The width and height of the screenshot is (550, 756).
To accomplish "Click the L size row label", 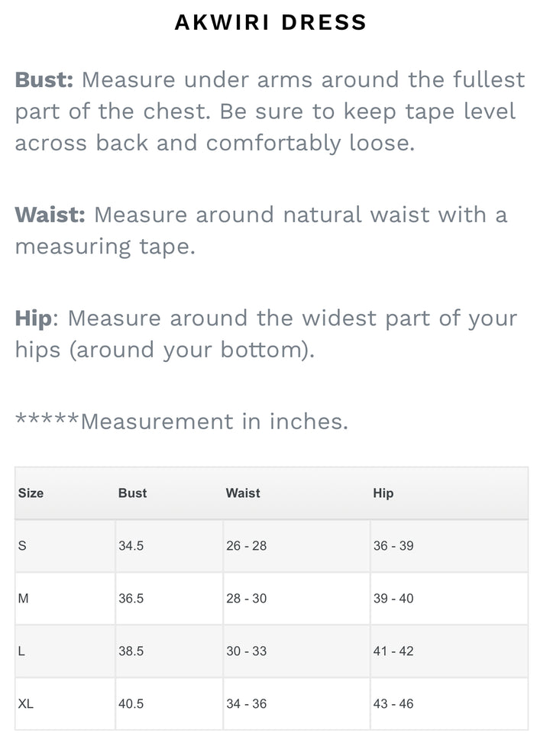I will point(21,651).
